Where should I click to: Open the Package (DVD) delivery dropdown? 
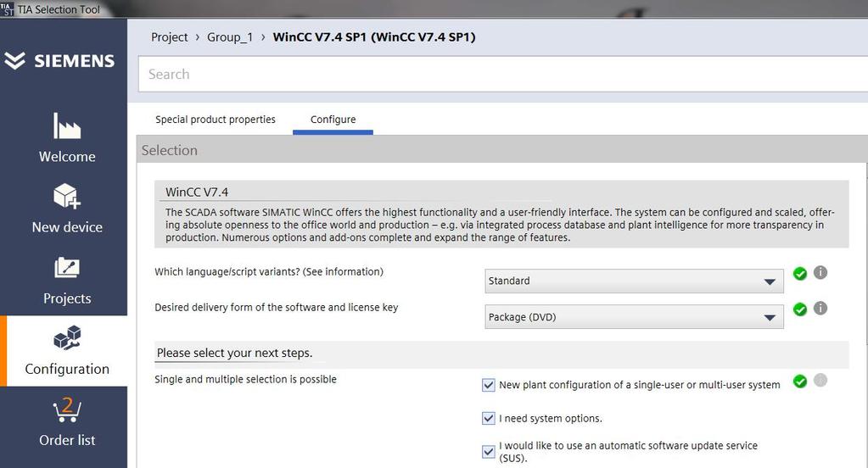click(x=634, y=317)
